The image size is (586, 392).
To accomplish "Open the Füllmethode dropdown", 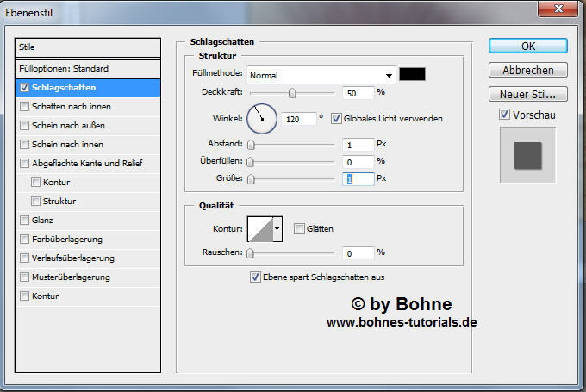I will (x=321, y=75).
